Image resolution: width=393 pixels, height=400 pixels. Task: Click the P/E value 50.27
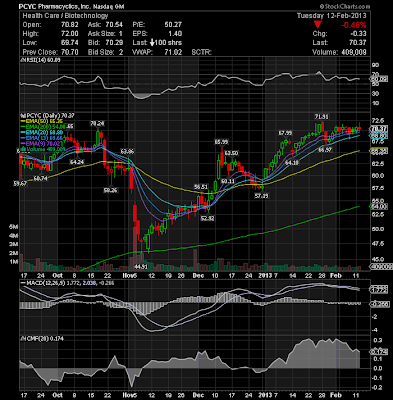click(x=173, y=25)
